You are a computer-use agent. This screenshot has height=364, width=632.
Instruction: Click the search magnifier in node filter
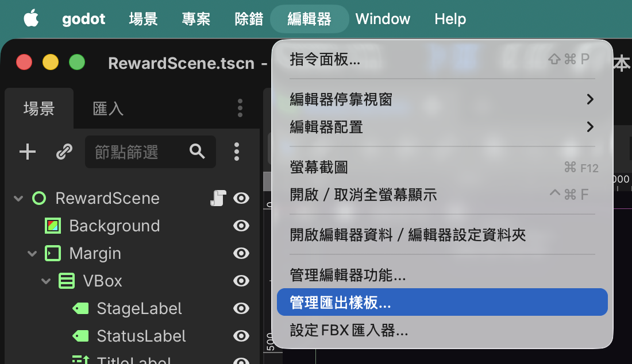197,152
